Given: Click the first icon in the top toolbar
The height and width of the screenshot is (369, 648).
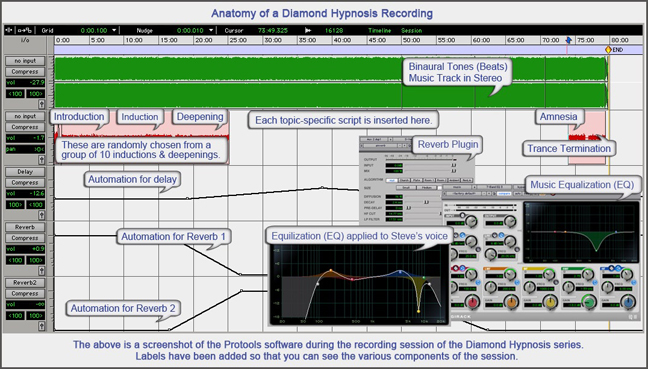Looking at the screenshot, I should click(x=10, y=30).
